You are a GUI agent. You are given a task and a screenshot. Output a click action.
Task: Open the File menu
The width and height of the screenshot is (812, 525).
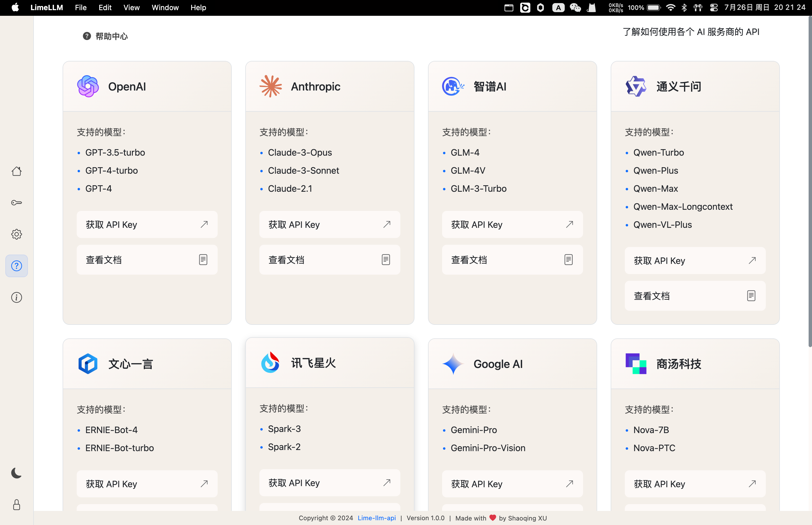click(x=81, y=8)
